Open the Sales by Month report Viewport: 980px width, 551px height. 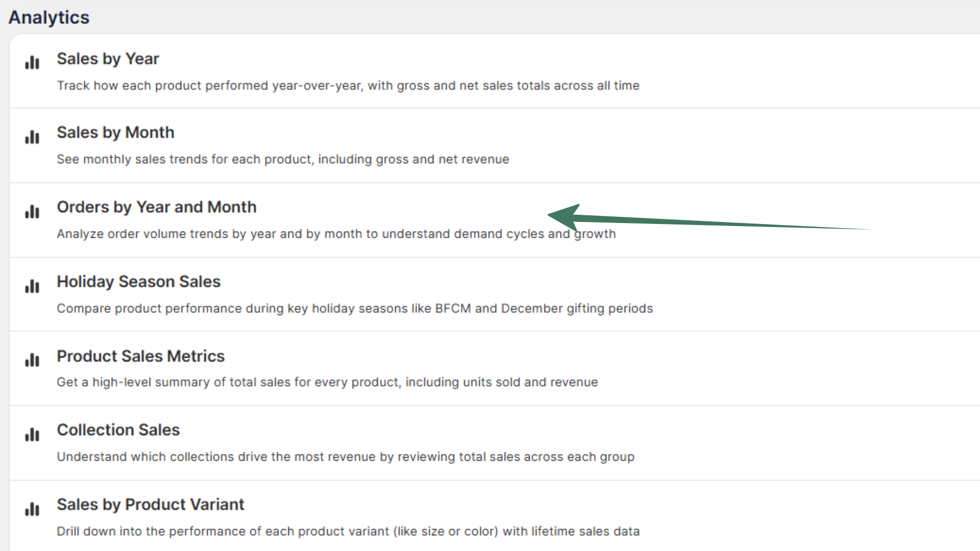[x=115, y=132]
